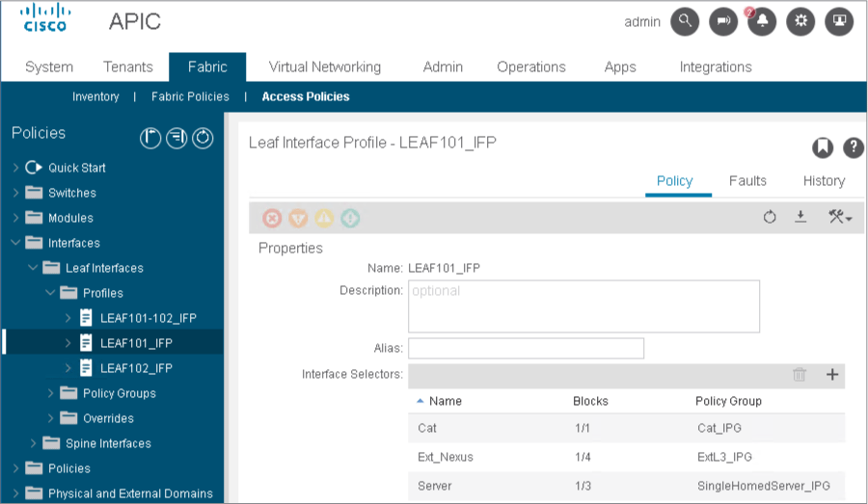Expand the Spine Interfaces folder
868x504 pixels.
coord(33,443)
